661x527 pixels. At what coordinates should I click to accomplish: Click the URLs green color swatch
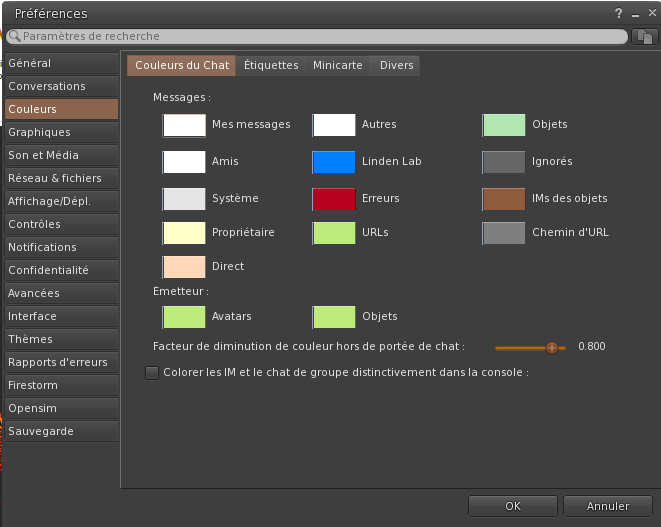(334, 233)
